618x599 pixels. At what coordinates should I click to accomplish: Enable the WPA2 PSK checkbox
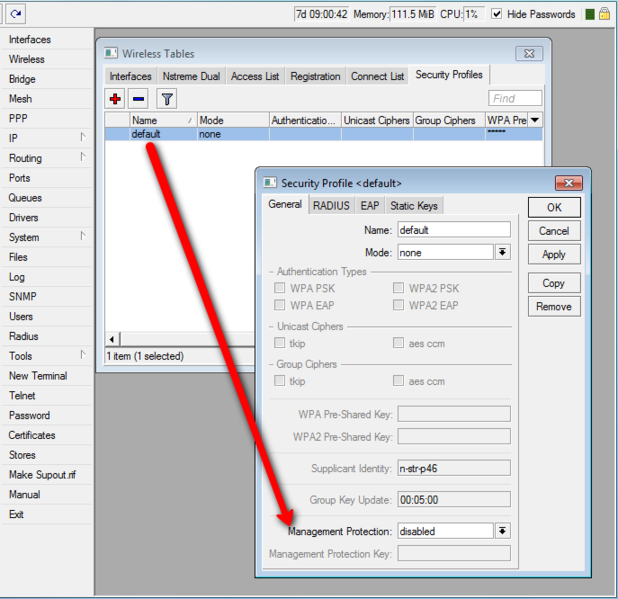point(399,288)
